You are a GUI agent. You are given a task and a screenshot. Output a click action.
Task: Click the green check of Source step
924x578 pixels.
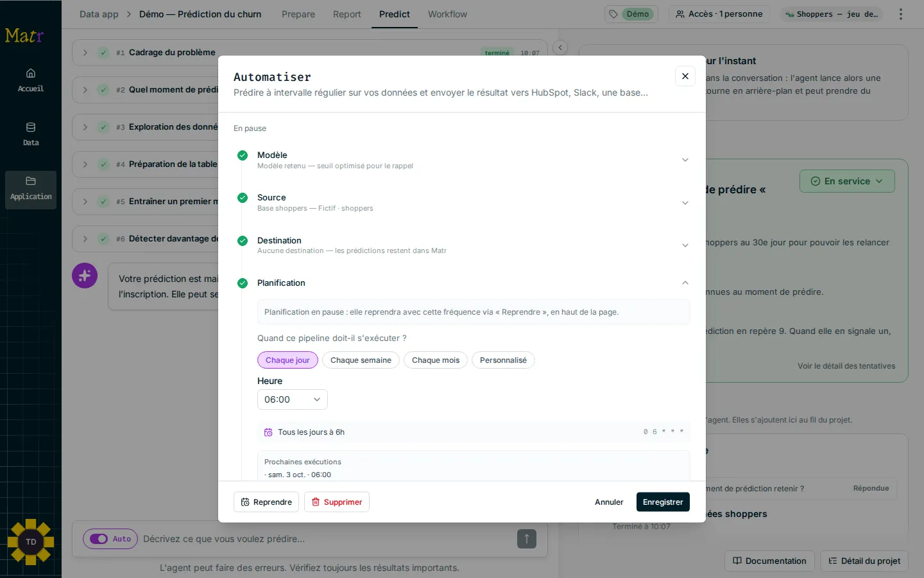(x=243, y=198)
